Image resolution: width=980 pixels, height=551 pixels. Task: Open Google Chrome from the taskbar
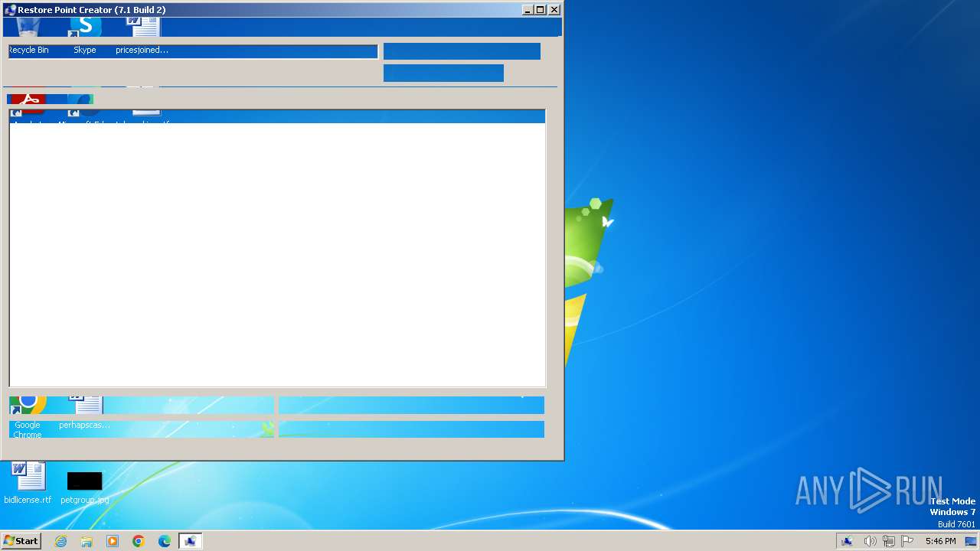pyautogui.click(x=139, y=541)
